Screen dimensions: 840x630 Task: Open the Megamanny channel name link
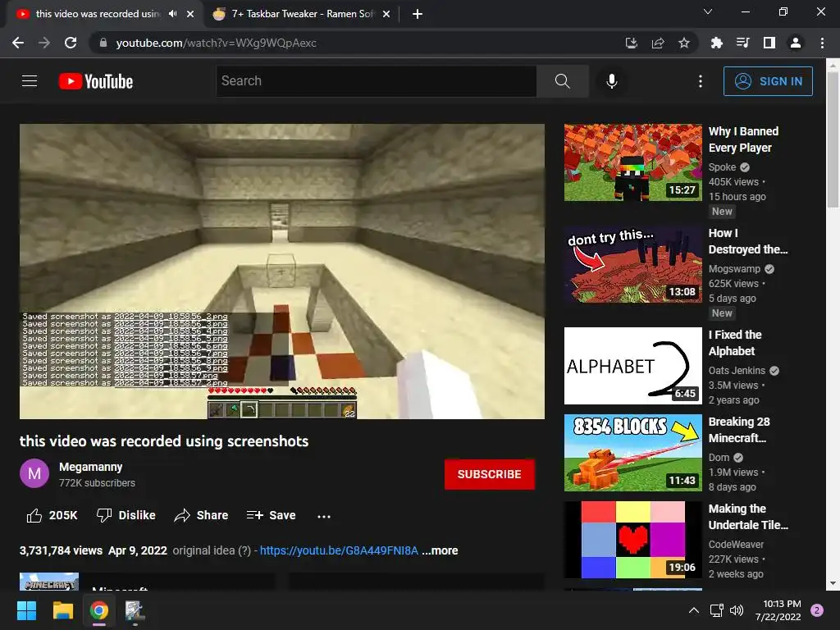(x=90, y=467)
